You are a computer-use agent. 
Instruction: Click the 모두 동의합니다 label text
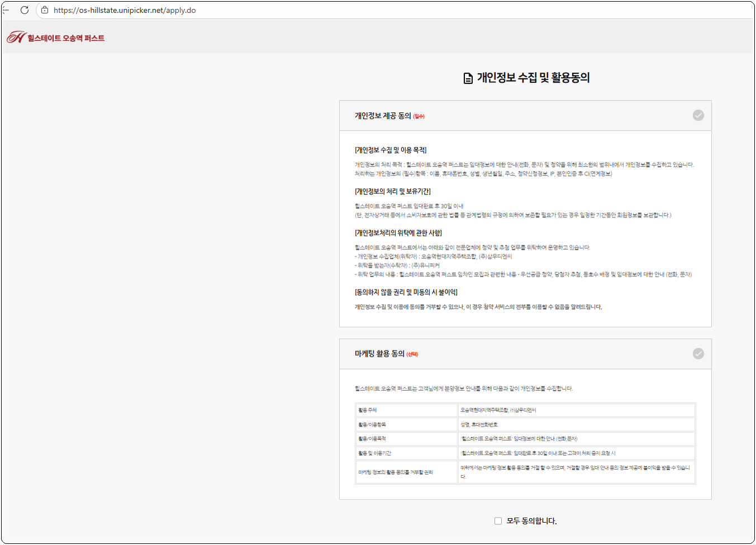[531, 521]
